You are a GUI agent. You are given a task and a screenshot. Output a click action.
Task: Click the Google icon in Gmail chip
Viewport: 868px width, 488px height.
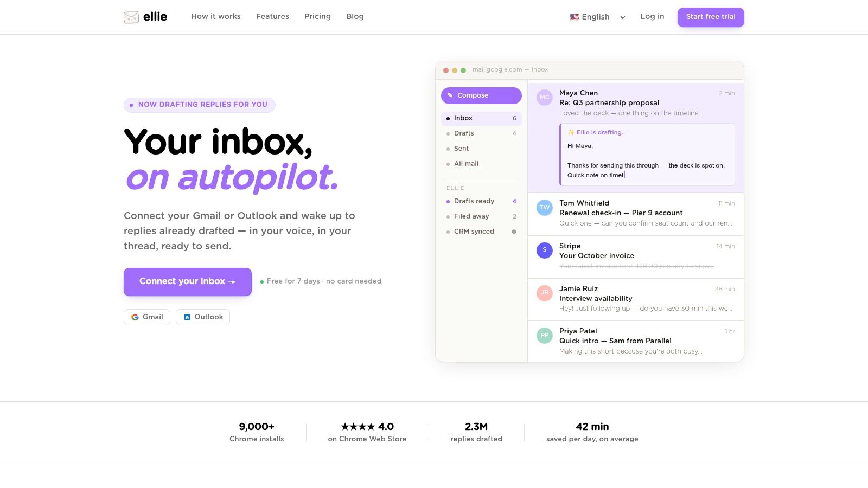(x=135, y=317)
